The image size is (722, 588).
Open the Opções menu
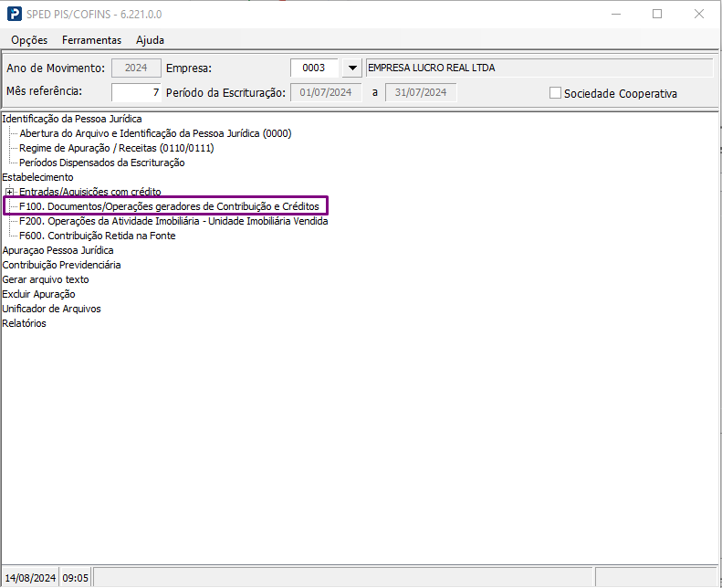(x=29, y=40)
